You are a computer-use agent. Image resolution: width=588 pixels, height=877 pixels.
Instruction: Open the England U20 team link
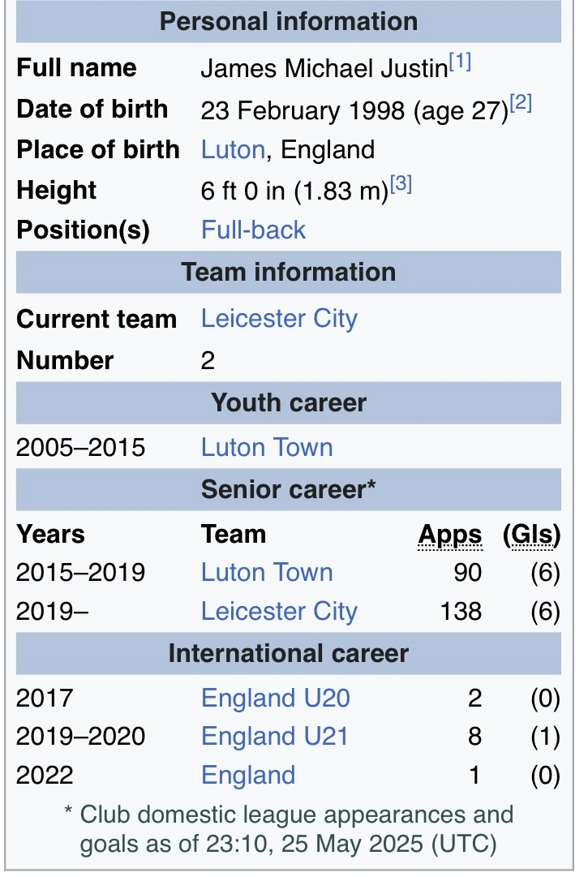276,698
